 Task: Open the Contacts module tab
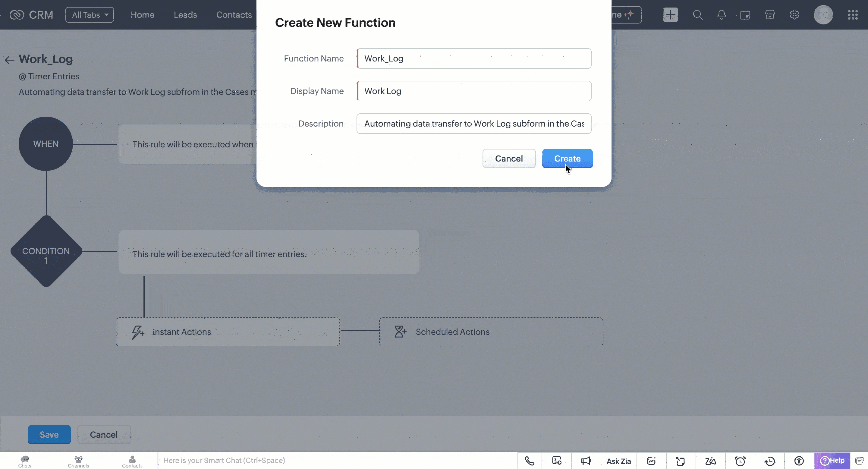point(234,15)
